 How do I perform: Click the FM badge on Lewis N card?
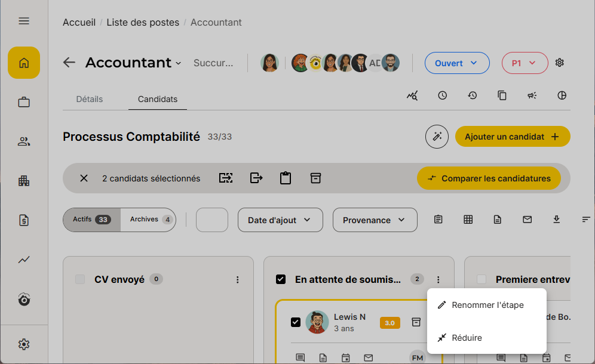click(x=418, y=357)
